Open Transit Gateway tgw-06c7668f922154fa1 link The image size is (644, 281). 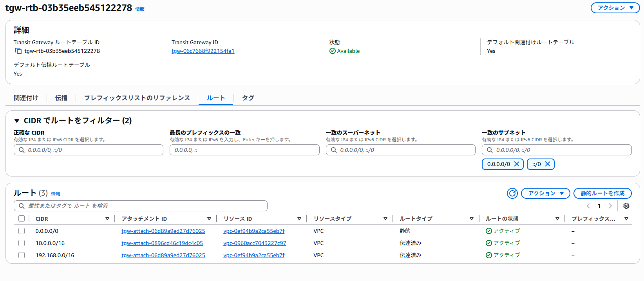tap(203, 51)
